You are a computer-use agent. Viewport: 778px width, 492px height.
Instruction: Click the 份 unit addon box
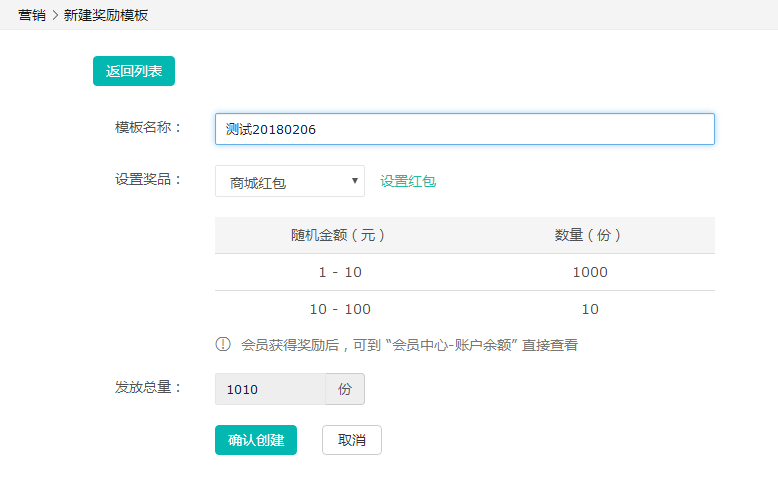coord(345,389)
